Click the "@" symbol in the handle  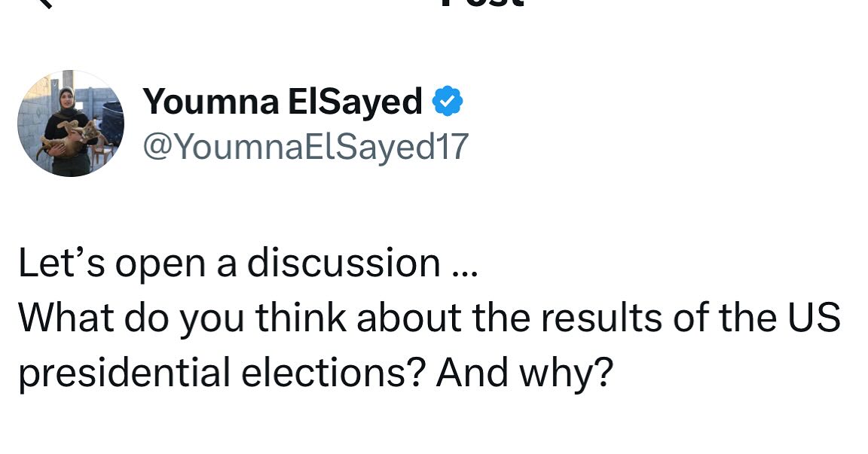[x=156, y=147]
